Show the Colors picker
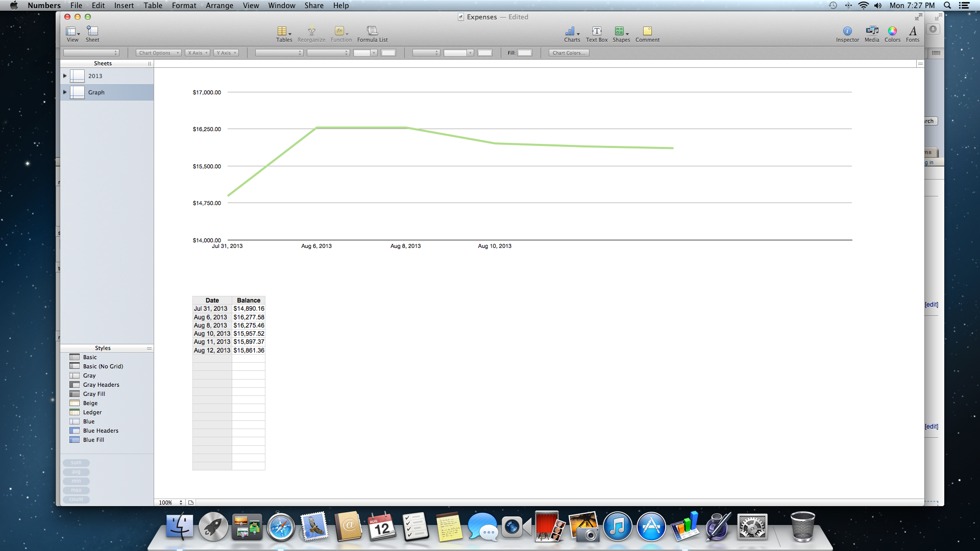 point(892,33)
